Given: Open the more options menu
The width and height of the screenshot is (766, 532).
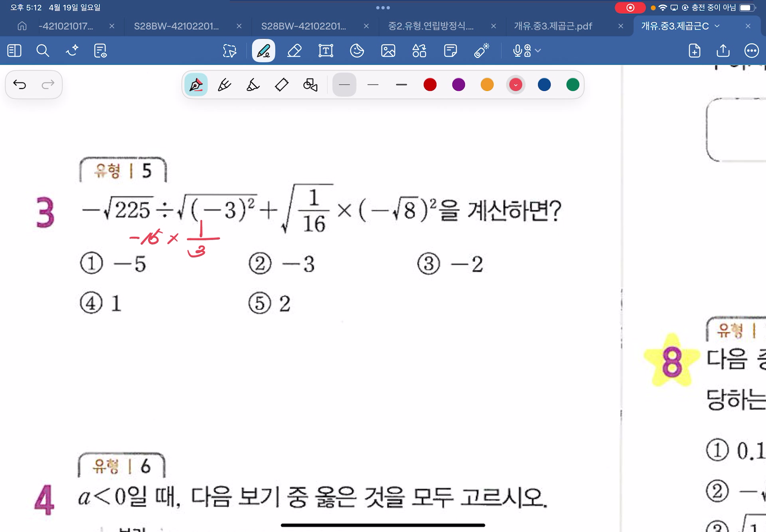Looking at the screenshot, I should (752, 51).
